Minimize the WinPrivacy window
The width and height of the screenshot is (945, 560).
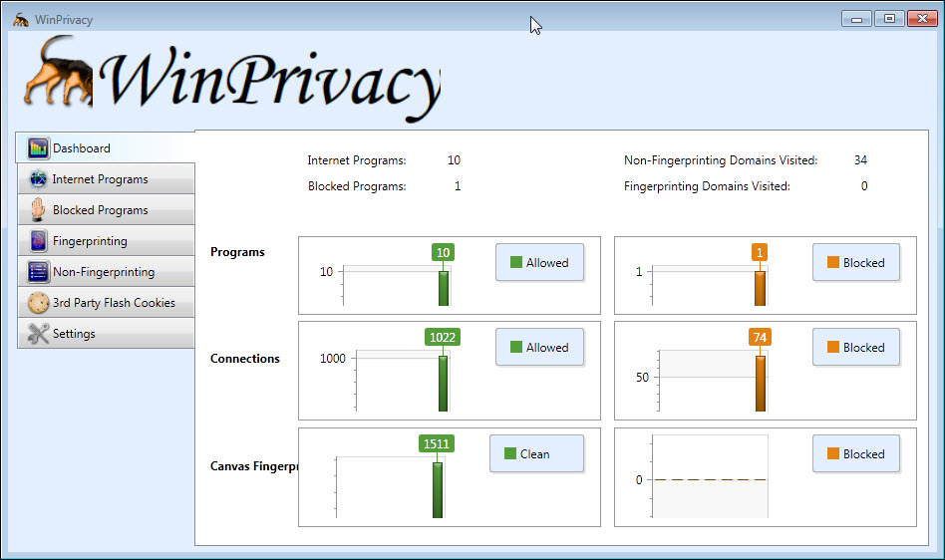pyautogui.click(x=857, y=19)
